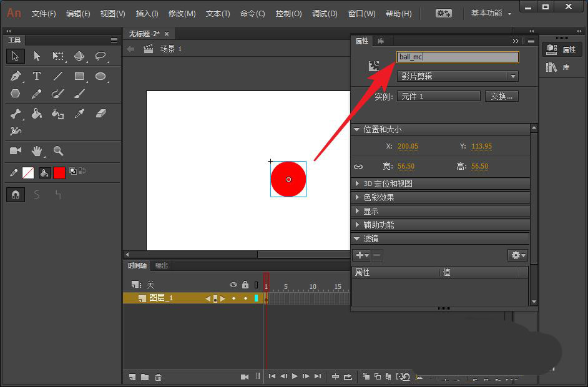Toggle the width and height link lock

pyautogui.click(x=358, y=167)
